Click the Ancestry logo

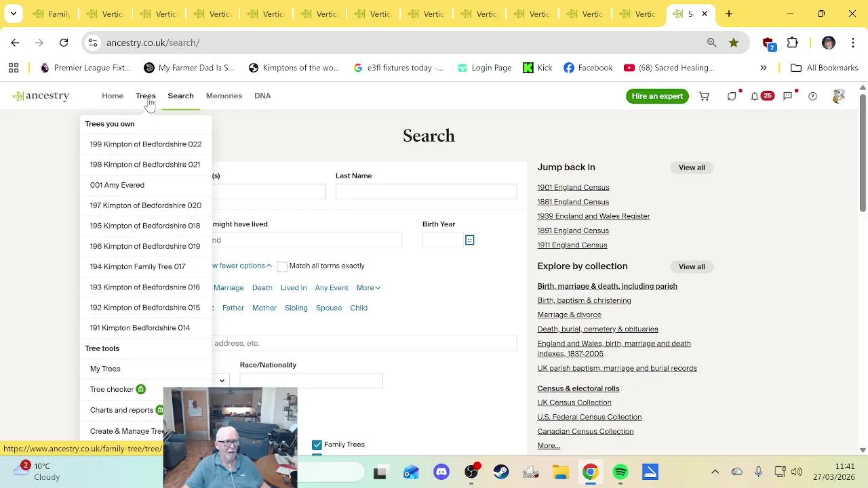pos(41,96)
